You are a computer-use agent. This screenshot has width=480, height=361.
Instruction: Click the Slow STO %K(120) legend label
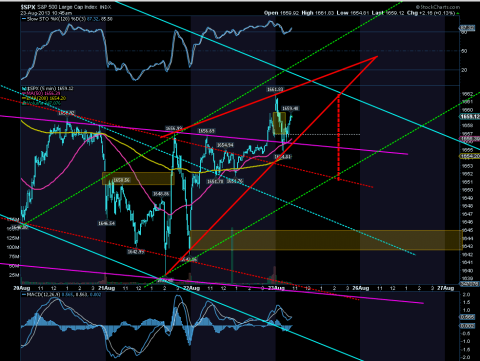click(x=56, y=19)
